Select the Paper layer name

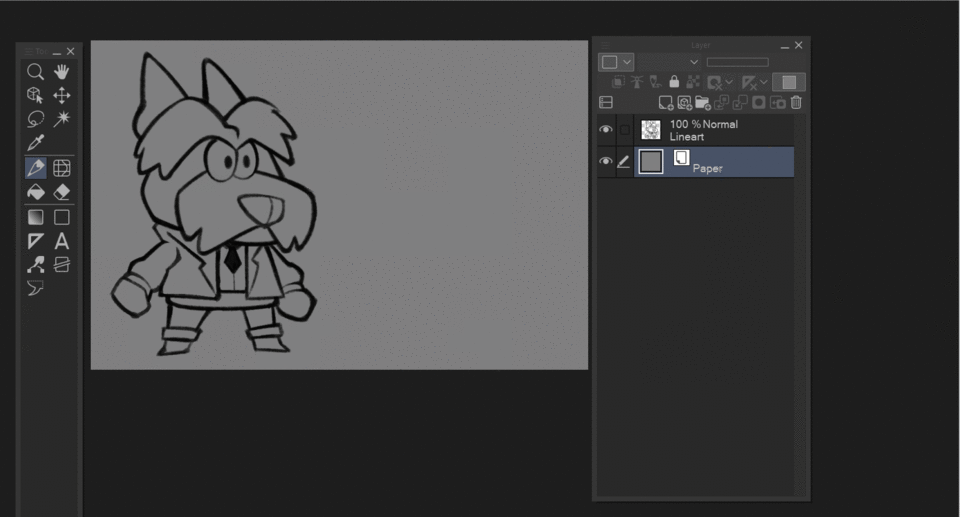pos(707,168)
